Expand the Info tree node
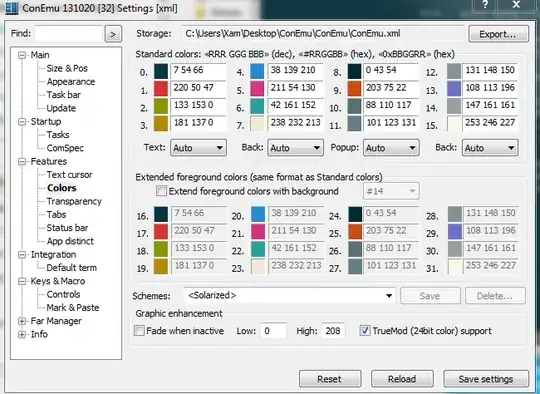Image resolution: width=540 pixels, height=394 pixels. [x=22, y=334]
